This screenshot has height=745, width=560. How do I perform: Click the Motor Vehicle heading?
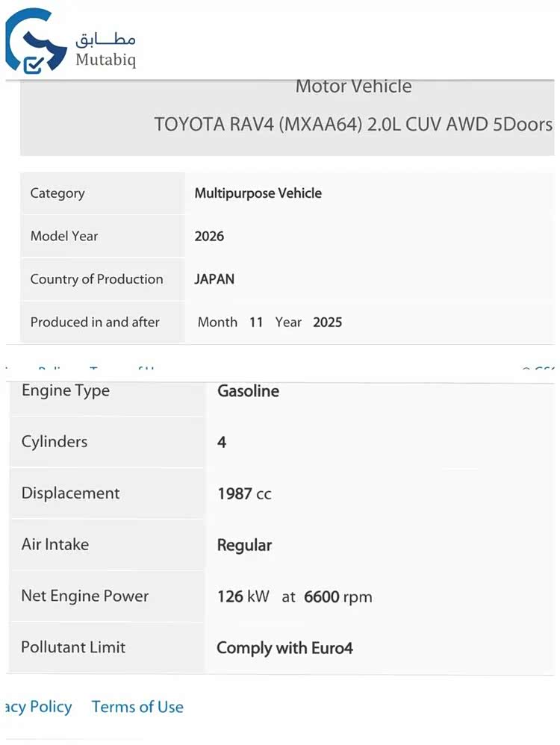[x=353, y=87]
